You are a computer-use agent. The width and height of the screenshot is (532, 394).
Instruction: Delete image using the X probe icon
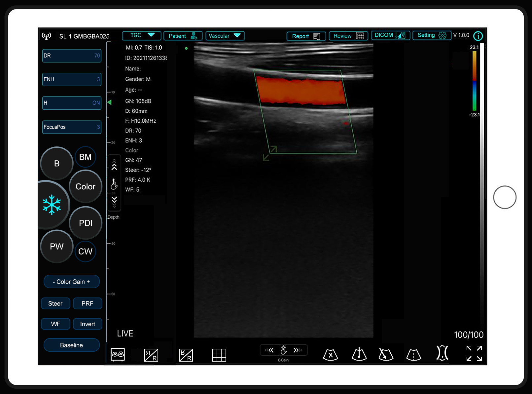point(331,354)
